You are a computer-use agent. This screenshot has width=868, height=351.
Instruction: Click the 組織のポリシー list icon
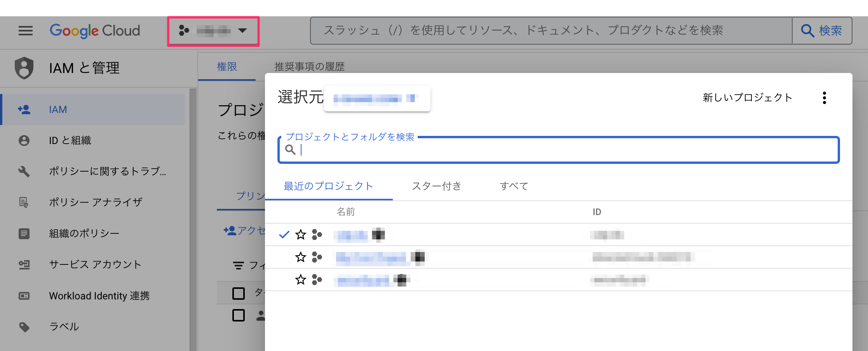[24, 233]
